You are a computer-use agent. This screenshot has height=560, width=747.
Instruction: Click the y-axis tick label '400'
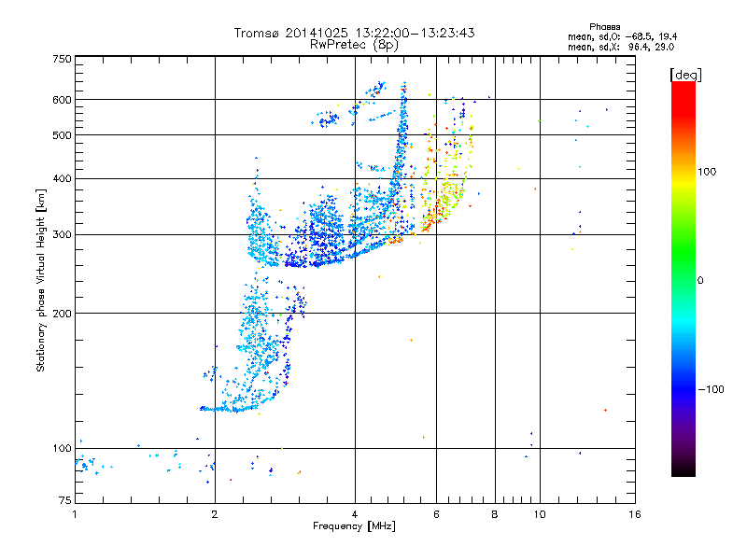click(x=62, y=178)
